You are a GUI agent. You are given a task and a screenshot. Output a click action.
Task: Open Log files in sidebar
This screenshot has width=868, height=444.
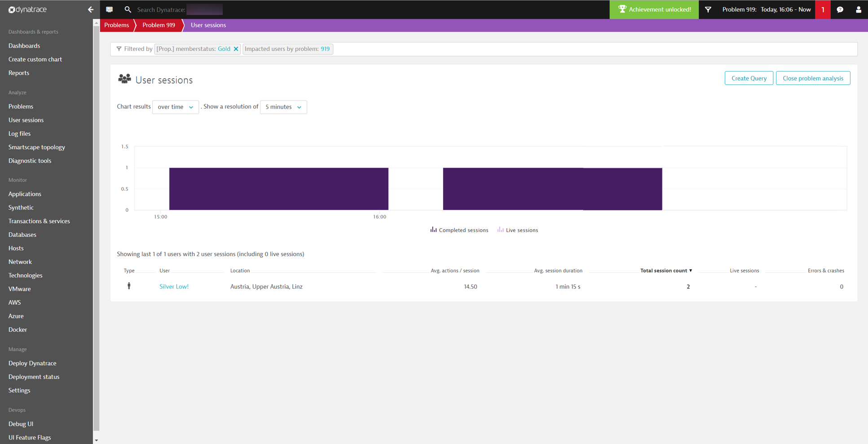(19, 133)
